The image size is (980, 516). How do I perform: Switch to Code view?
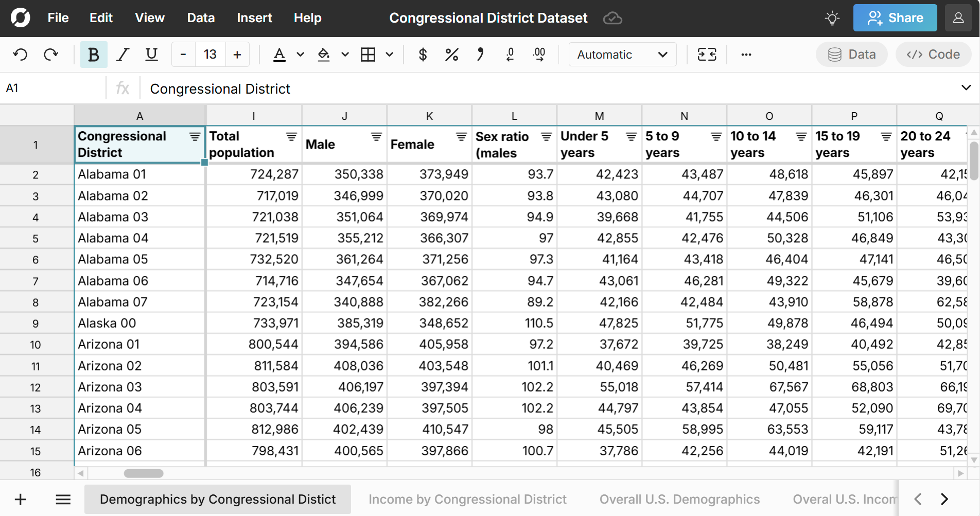(933, 54)
